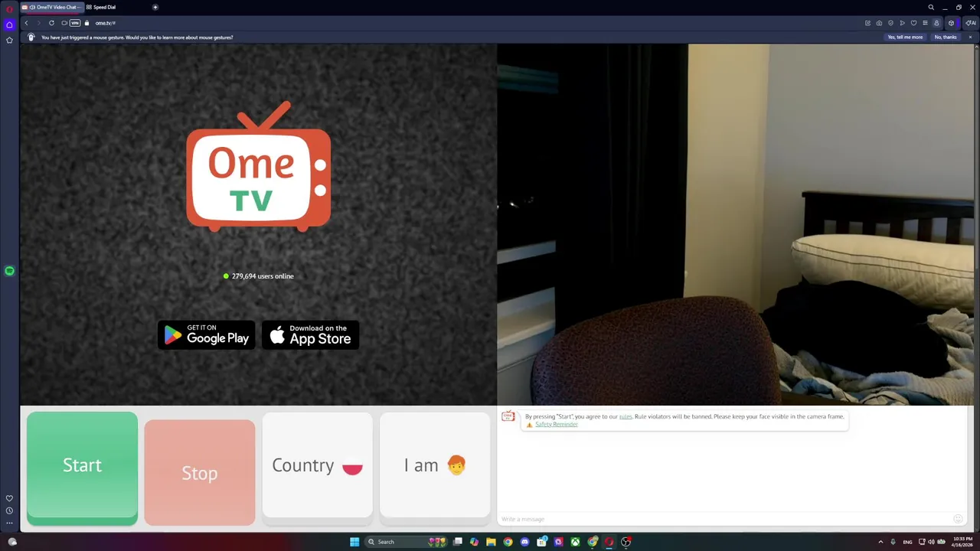Open the 'rules' link in chat notice
Viewport: 980px width, 551px height.
(x=626, y=416)
